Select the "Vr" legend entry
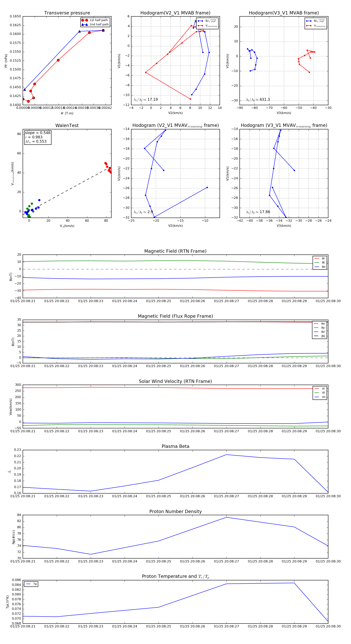351x644 pixels. point(320,389)
